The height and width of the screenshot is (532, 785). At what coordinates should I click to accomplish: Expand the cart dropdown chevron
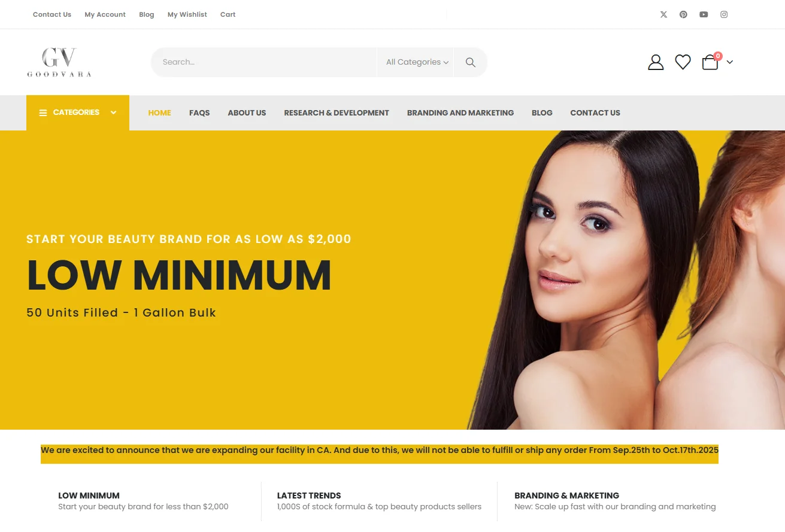tap(729, 62)
